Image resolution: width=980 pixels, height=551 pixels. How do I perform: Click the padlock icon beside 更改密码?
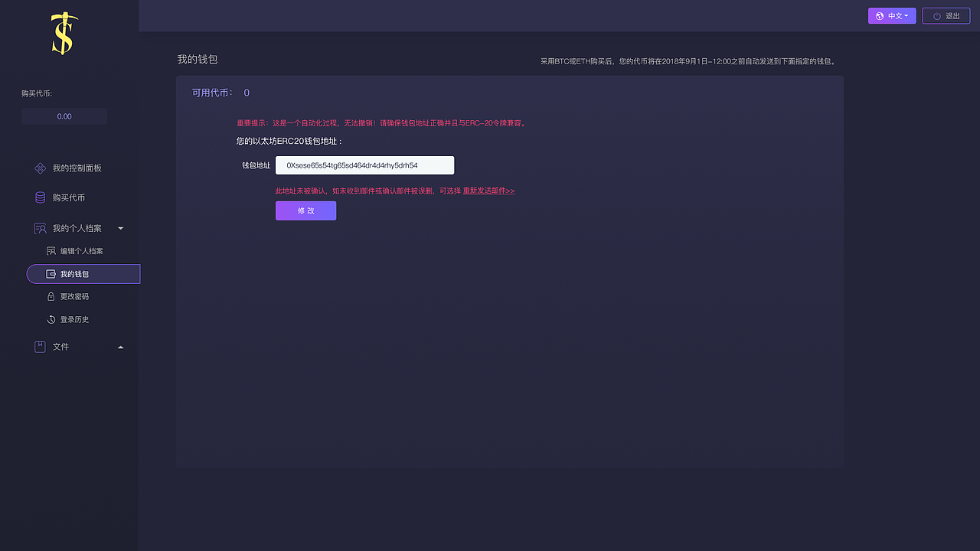(x=51, y=296)
